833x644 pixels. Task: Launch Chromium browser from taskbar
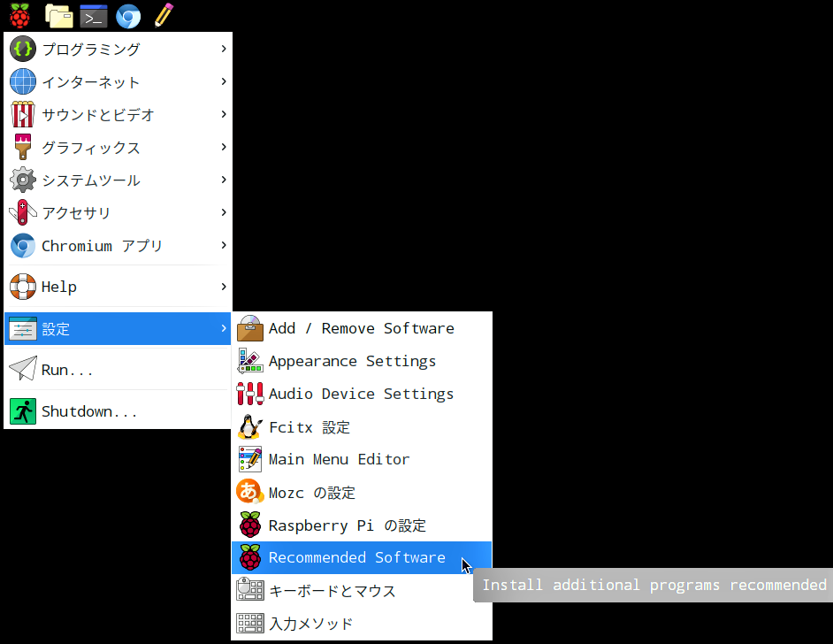[x=128, y=16]
